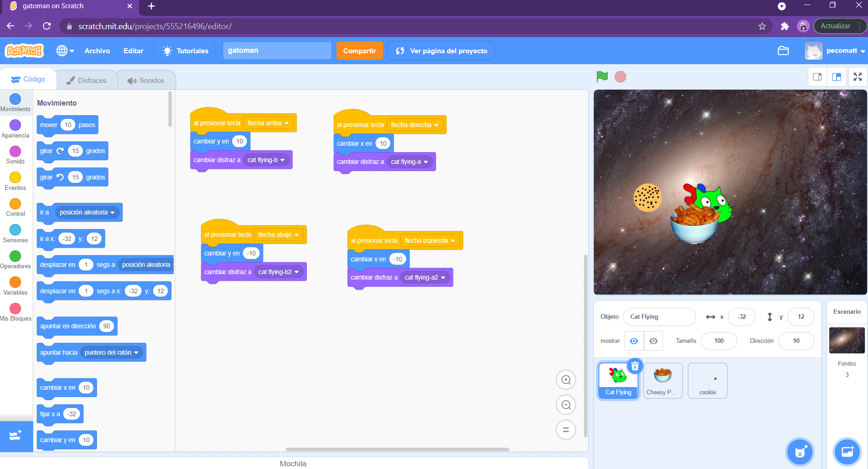Open the cat flying-a costume dropdown
The height and width of the screenshot is (469, 868).
[410, 162]
